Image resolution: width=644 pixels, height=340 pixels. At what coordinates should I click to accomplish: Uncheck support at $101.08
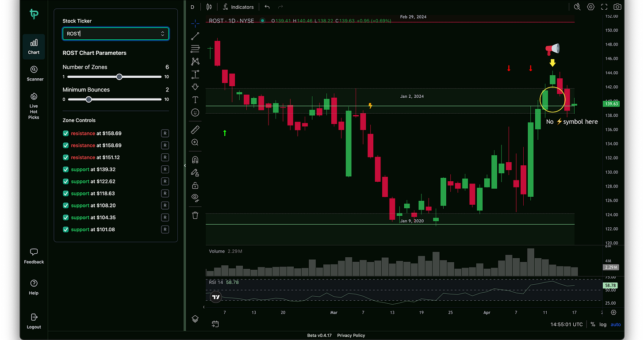65,229
